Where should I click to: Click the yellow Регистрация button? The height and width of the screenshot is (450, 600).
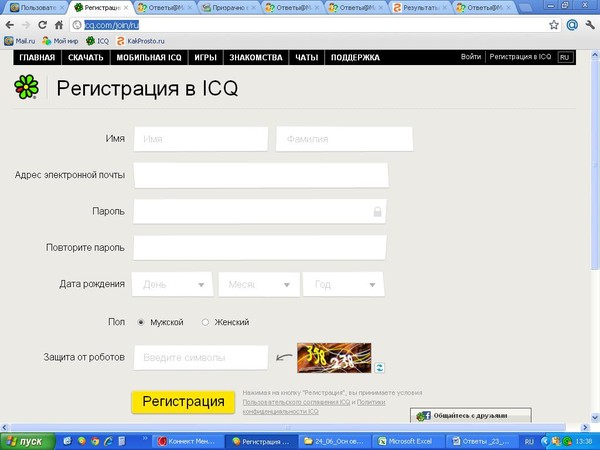[183, 402]
